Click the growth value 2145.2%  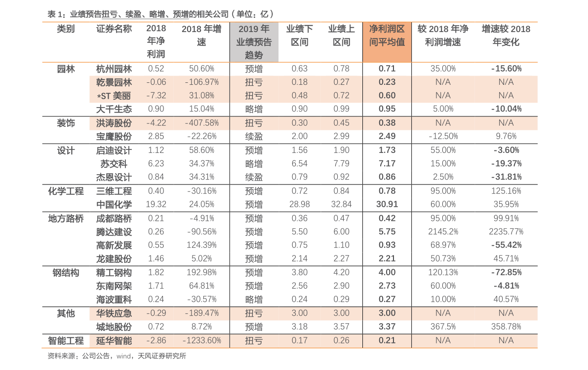[x=443, y=232]
